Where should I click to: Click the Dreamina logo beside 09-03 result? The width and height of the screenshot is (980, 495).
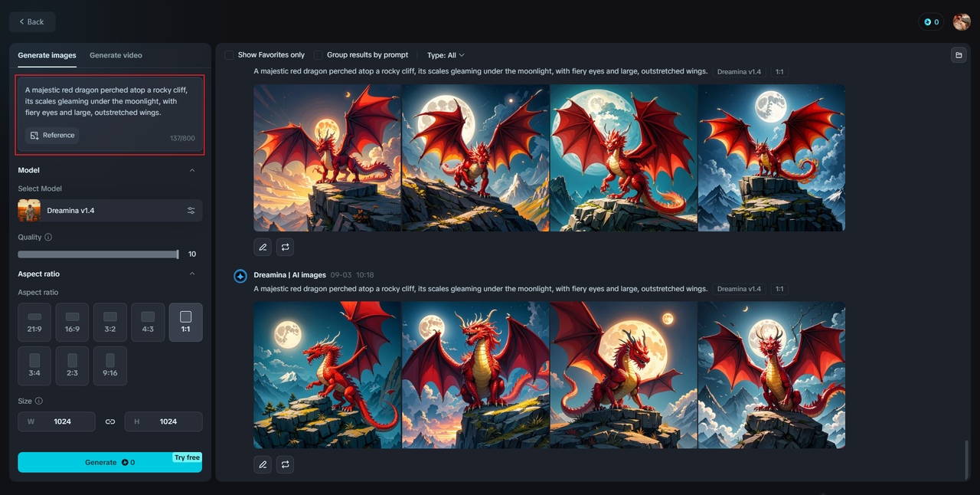pyautogui.click(x=240, y=276)
